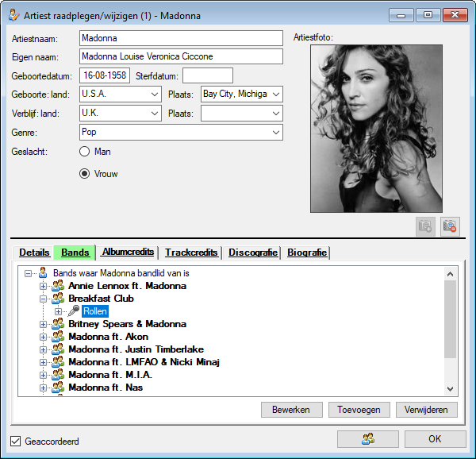
Task: Click the Toevoegen button
Action: pos(359,410)
